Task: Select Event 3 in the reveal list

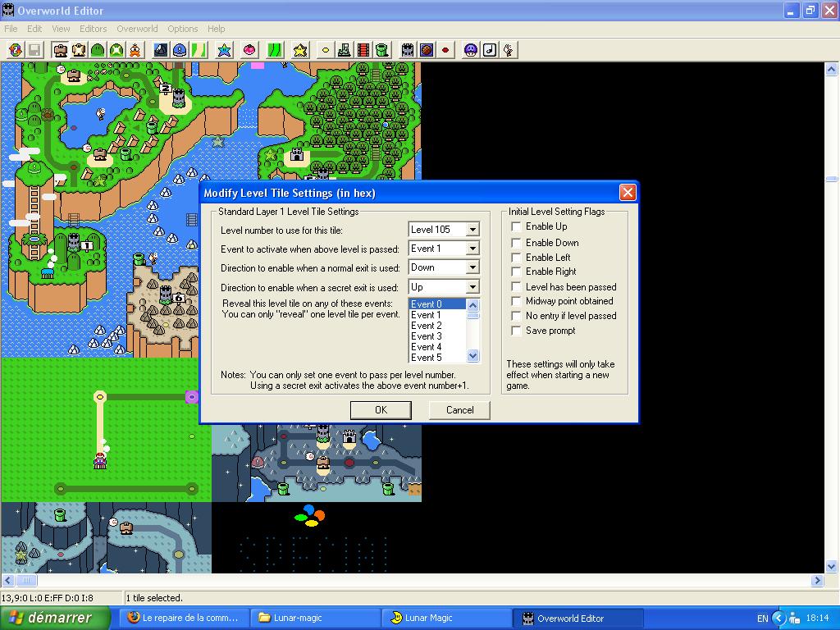Action: [438, 336]
